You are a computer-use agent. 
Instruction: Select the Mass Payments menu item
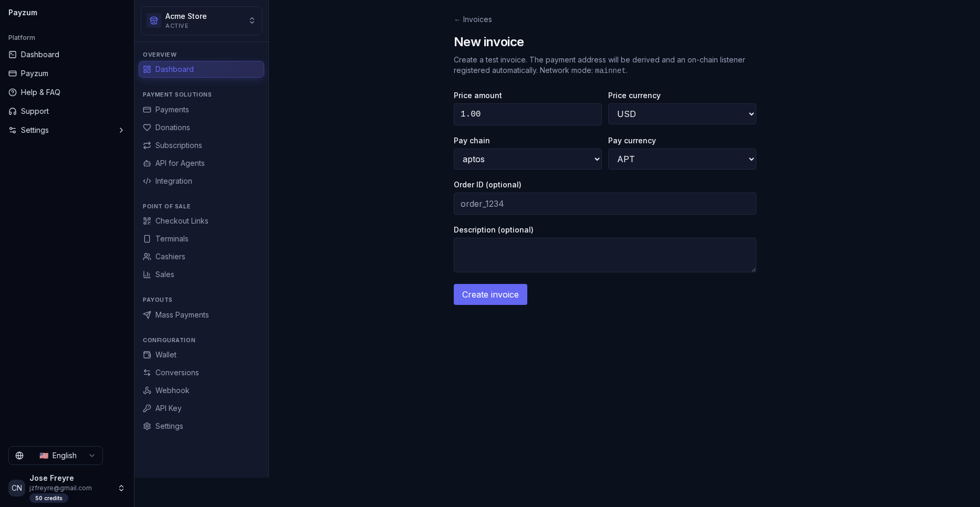coord(201,315)
